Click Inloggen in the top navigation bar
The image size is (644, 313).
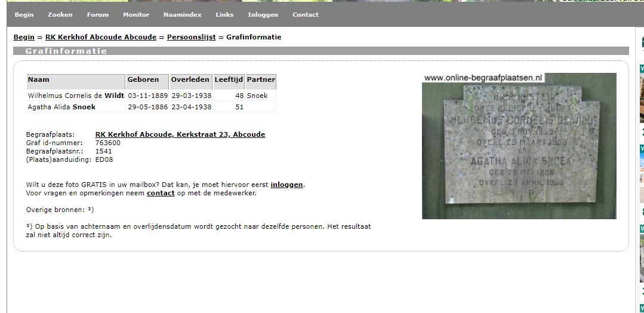coord(263,15)
